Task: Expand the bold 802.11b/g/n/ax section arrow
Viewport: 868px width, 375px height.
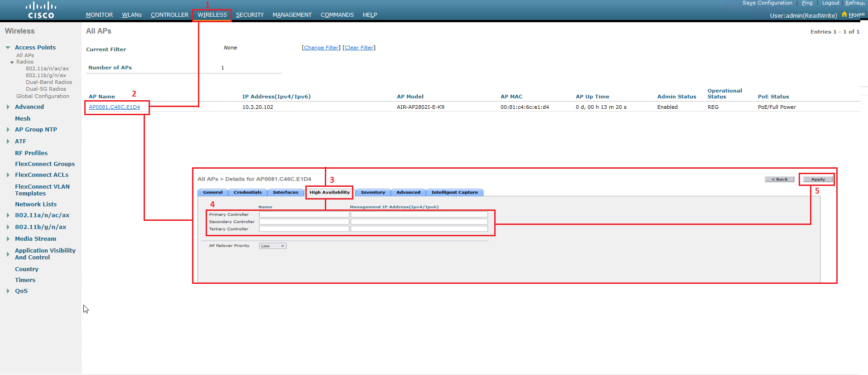Action: pyautogui.click(x=8, y=227)
